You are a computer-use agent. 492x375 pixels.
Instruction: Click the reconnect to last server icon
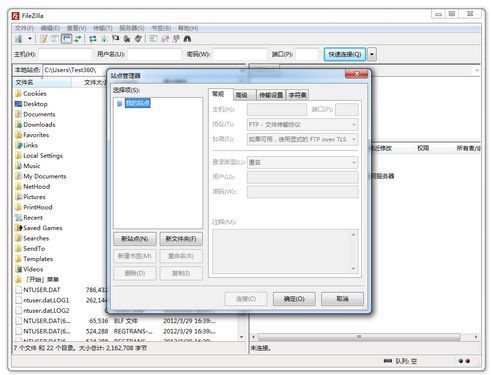(x=138, y=39)
